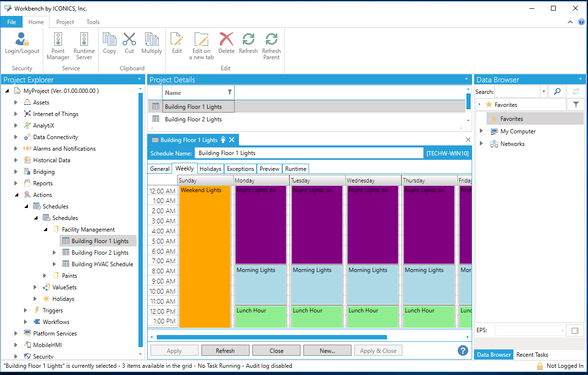
Task: Open help via the blue question mark
Action: pyautogui.click(x=463, y=350)
